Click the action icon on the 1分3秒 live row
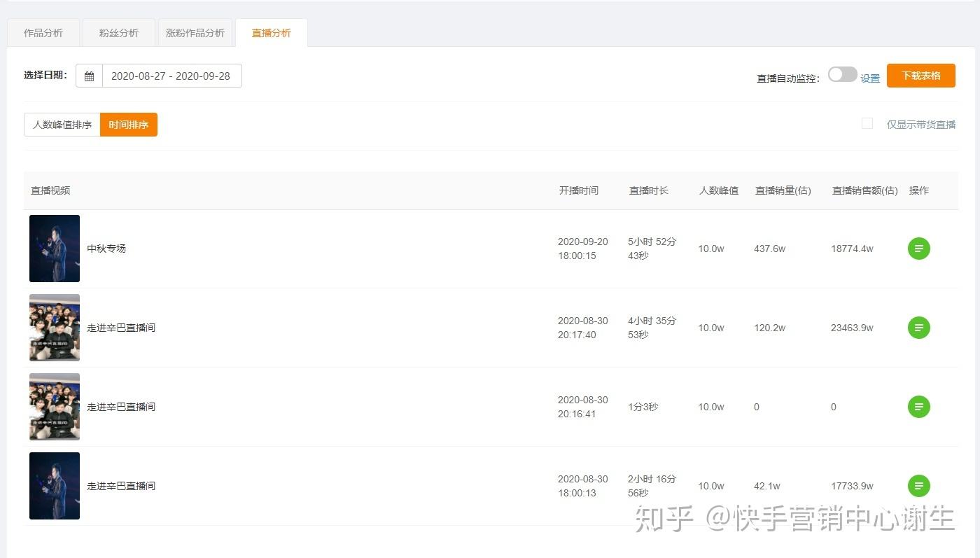Screen dimensions: 980x558 click(x=918, y=407)
